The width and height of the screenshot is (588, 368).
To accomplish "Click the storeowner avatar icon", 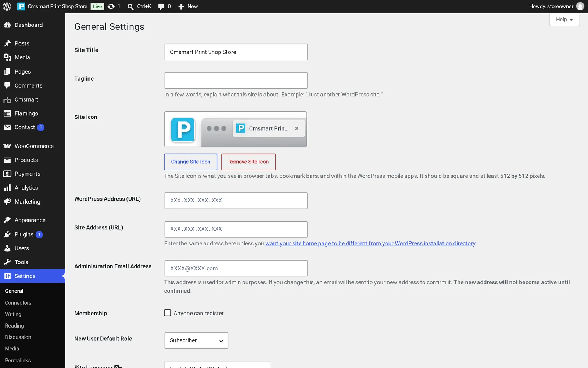I will 580,6.
